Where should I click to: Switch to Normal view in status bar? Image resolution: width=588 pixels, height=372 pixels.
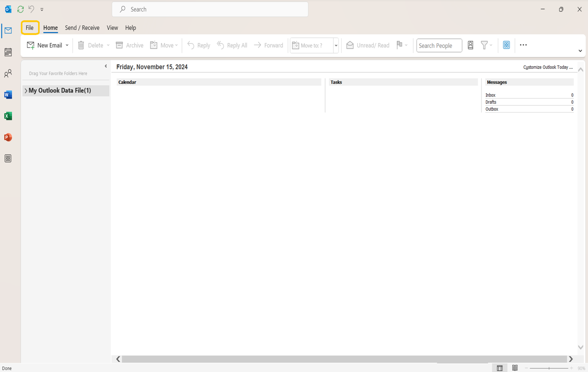pos(500,368)
